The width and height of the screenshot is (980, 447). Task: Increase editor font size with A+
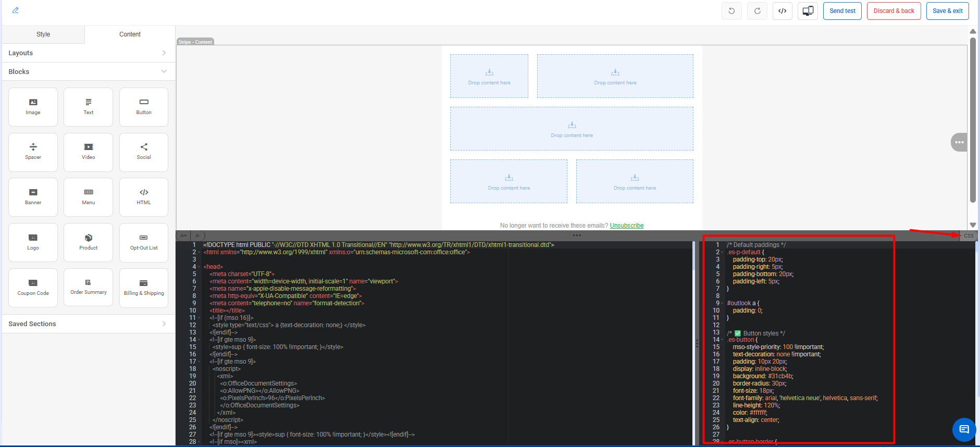[183, 236]
